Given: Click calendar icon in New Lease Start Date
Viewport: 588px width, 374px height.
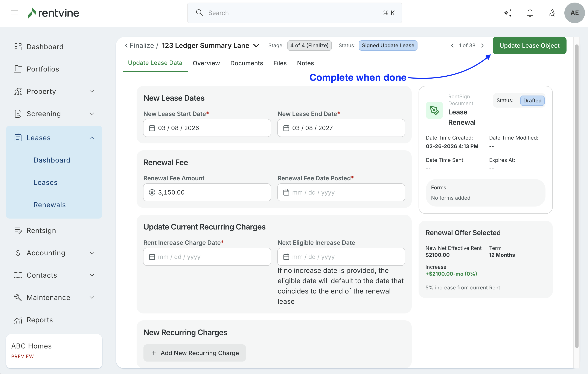Looking at the screenshot, I should click(152, 128).
